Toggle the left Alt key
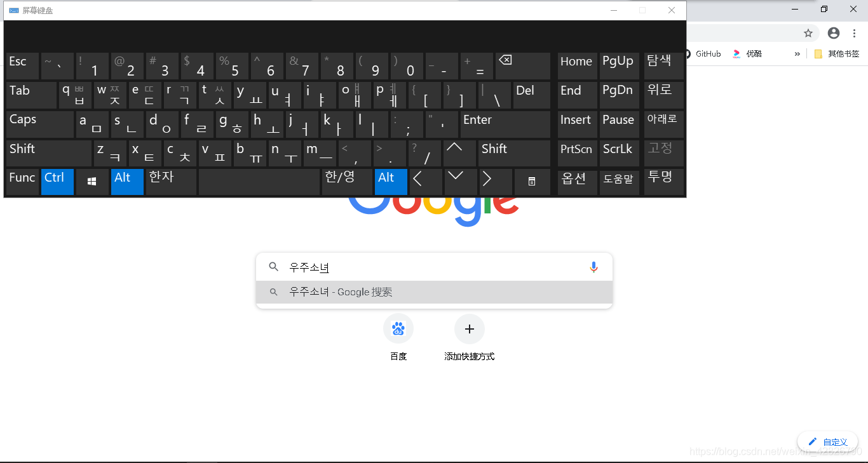 (127, 182)
